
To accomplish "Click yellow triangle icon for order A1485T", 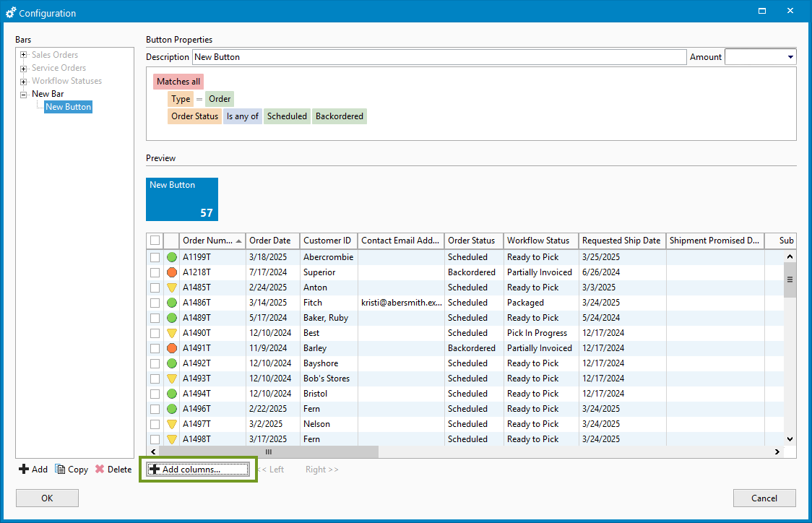I will [172, 288].
